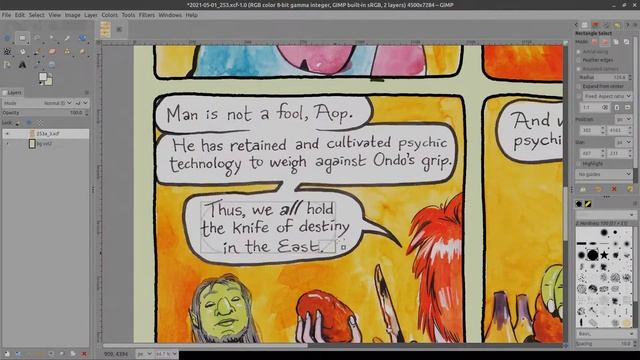Screen dimensions: 640x360
Task: Select the Bucket Fill tool
Action: pyautogui.click(x=22, y=51)
